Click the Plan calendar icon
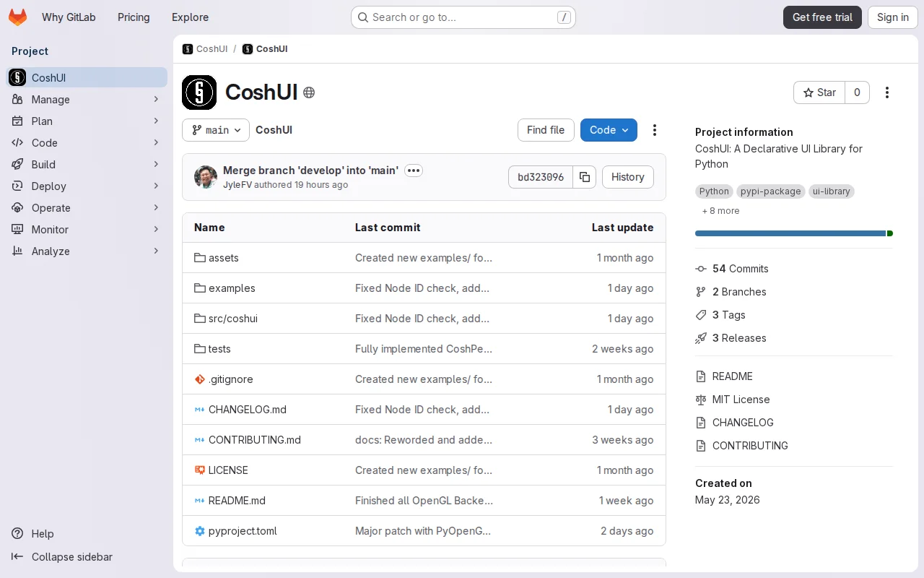This screenshot has height=578, width=924. (x=17, y=121)
